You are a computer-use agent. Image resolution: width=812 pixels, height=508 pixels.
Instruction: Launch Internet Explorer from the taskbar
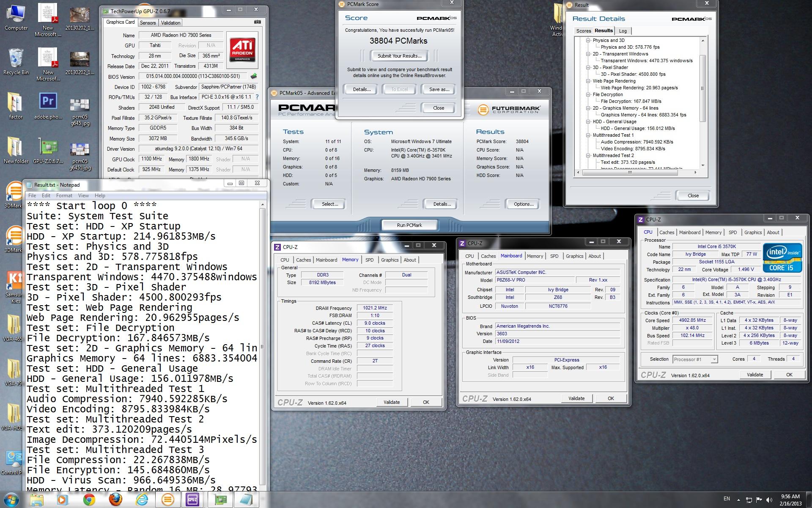[x=141, y=500]
